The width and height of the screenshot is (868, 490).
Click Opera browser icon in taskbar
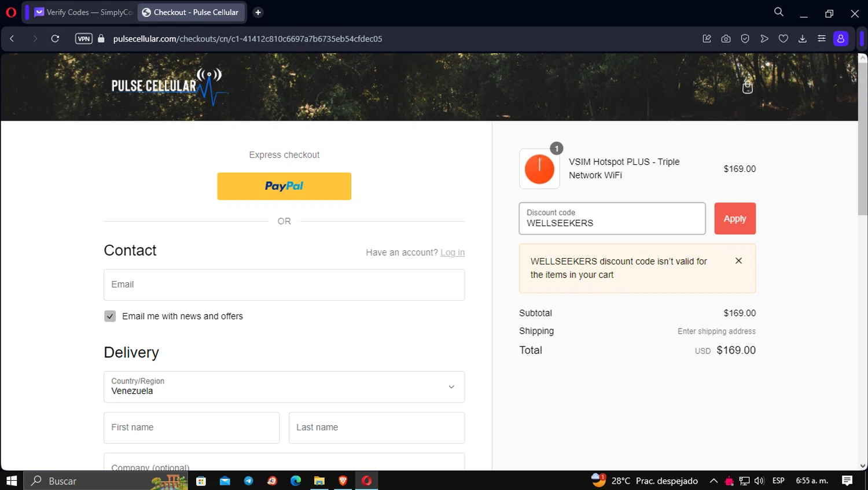coord(367,481)
